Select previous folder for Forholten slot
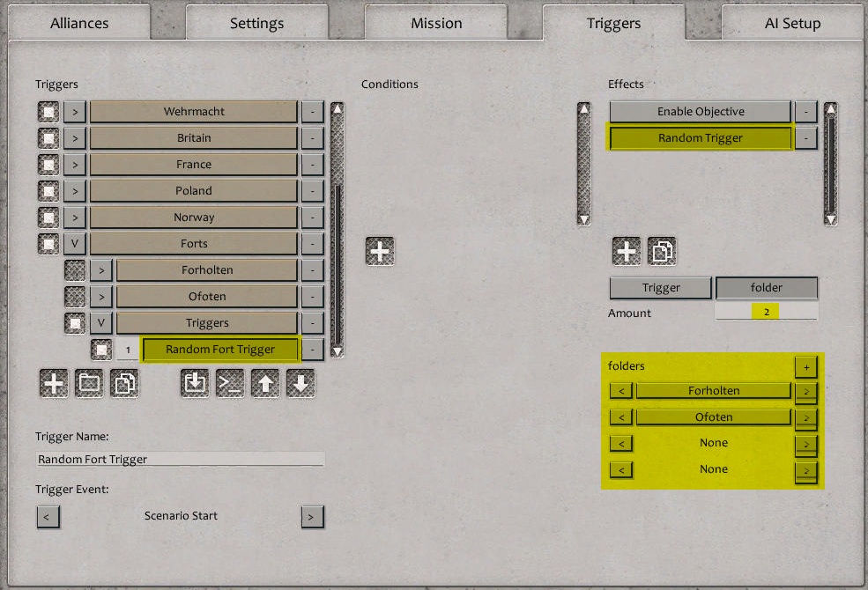The image size is (868, 590). pos(621,391)
